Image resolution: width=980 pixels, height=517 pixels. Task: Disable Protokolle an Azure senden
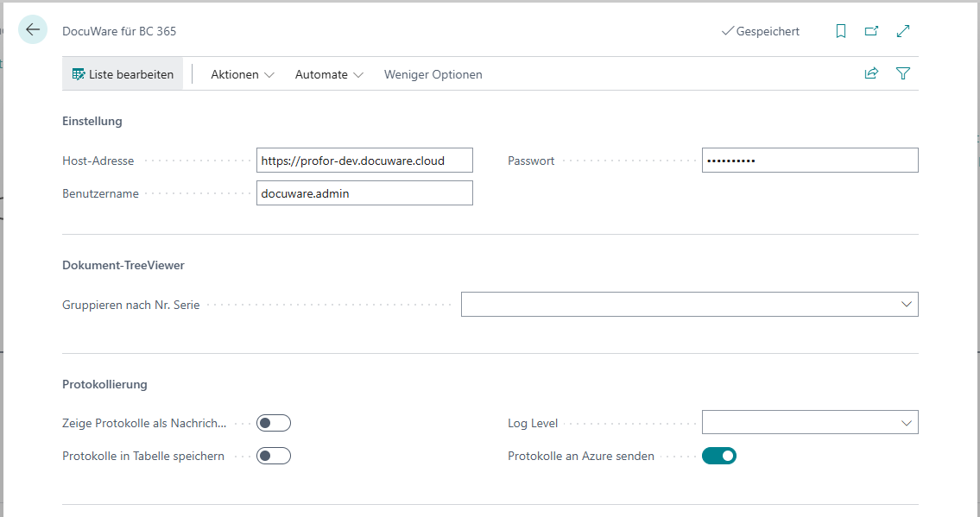(719, 457)
